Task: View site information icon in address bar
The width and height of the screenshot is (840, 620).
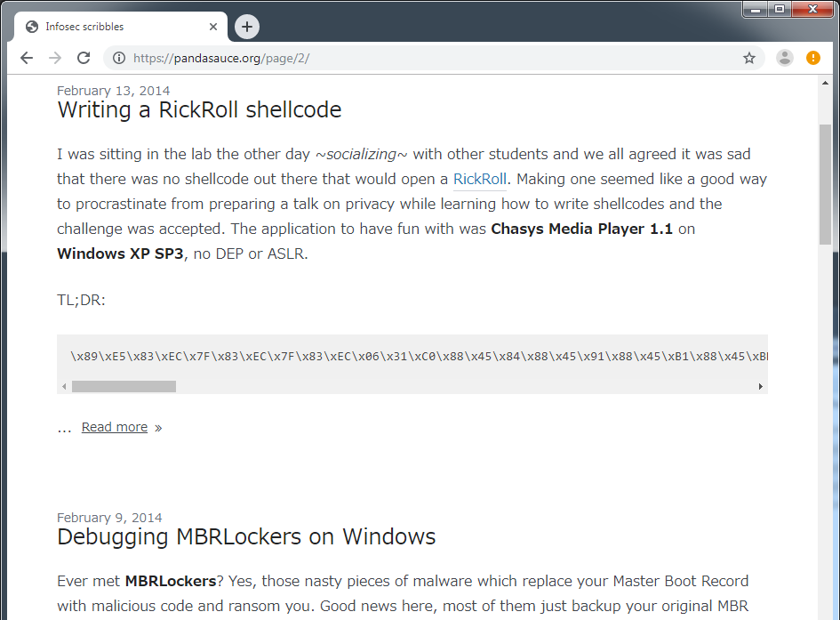Action: [118, 58]
